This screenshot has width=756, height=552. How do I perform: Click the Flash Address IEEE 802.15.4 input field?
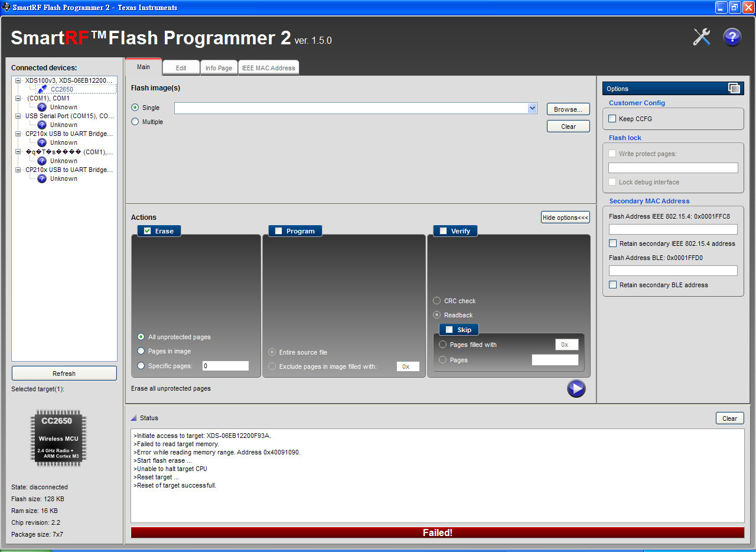click(673, 229)
